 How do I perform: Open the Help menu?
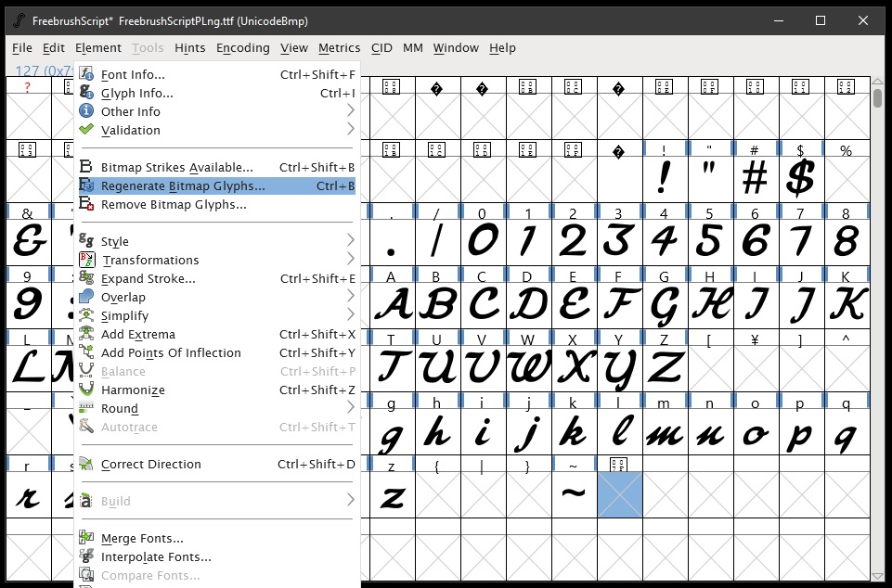[x=502, y=48]
